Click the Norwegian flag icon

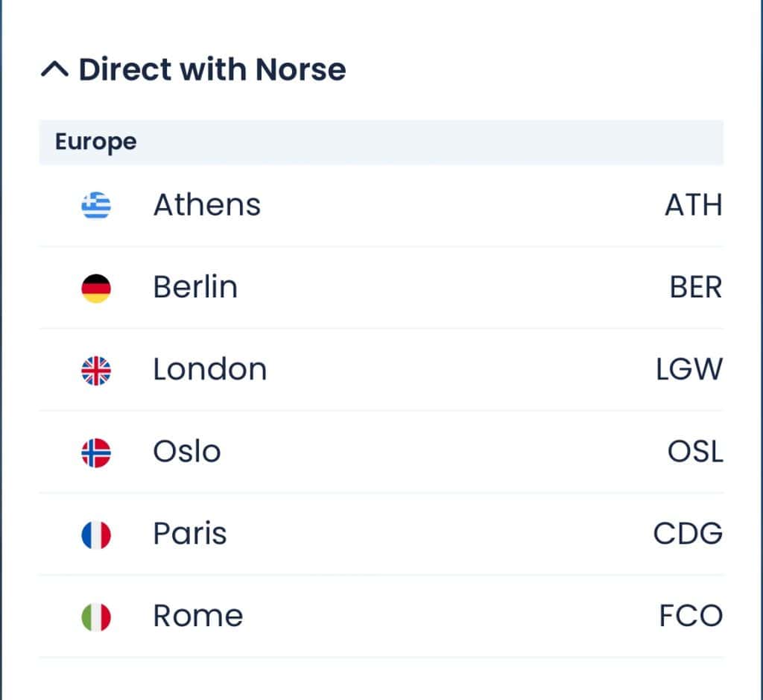pos(96,452)
